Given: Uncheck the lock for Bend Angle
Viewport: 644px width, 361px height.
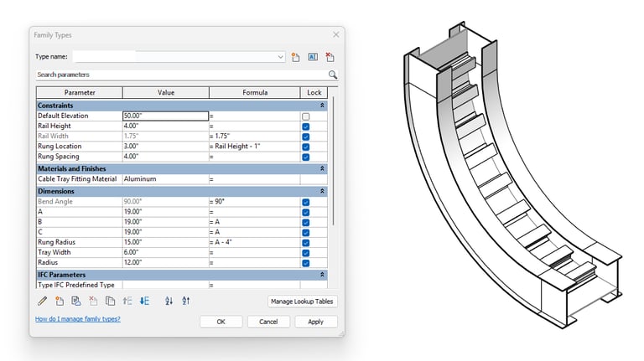Looking at the screenshot, I should coord(306,202).
